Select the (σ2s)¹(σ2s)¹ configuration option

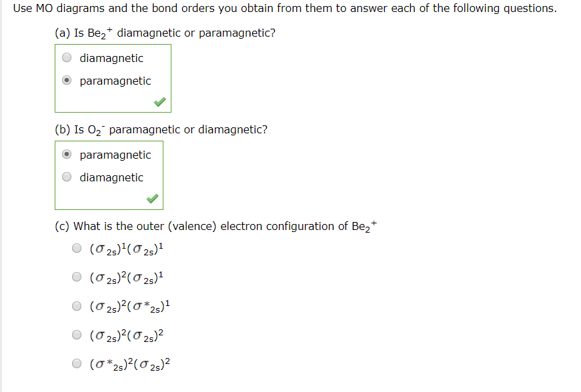[77, 248]
